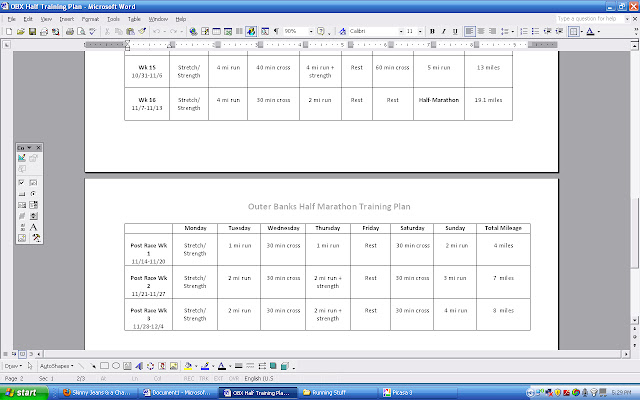Click the Insert Table icon
This screenshot has width=640, height=400.
coord(216,31)
